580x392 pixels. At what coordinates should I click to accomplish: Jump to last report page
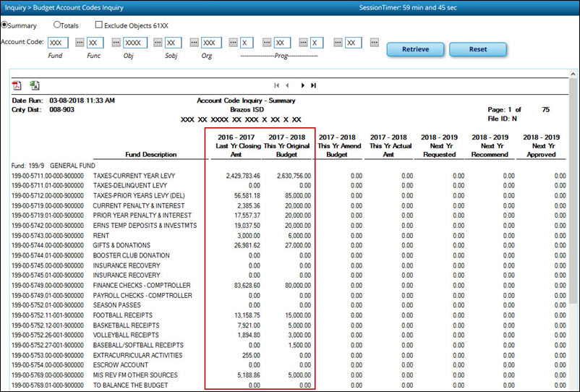(313, 85)
